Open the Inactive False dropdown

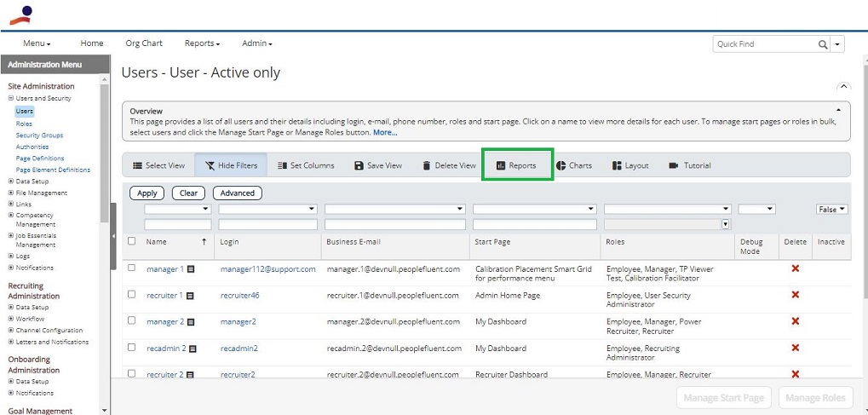click(832, 210)
